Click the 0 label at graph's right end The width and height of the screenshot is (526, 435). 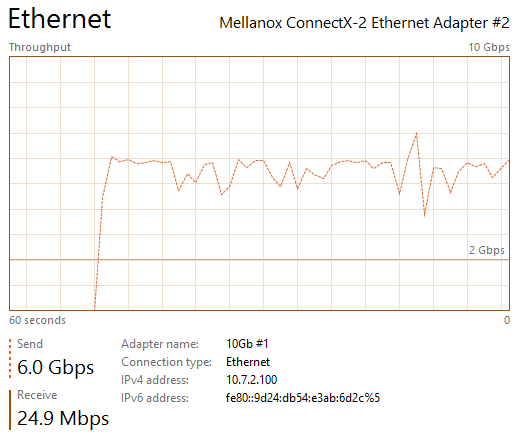507,320
